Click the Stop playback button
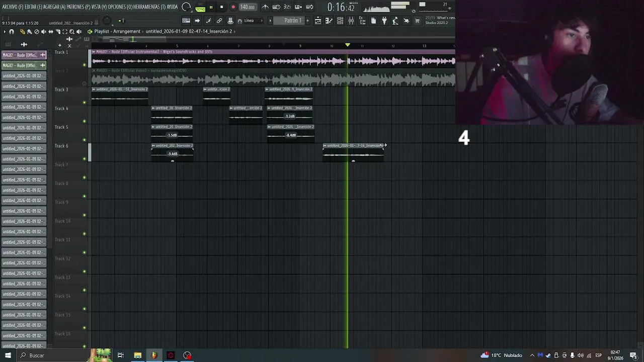This screenshot has width=644, height=362. (221, 7)
